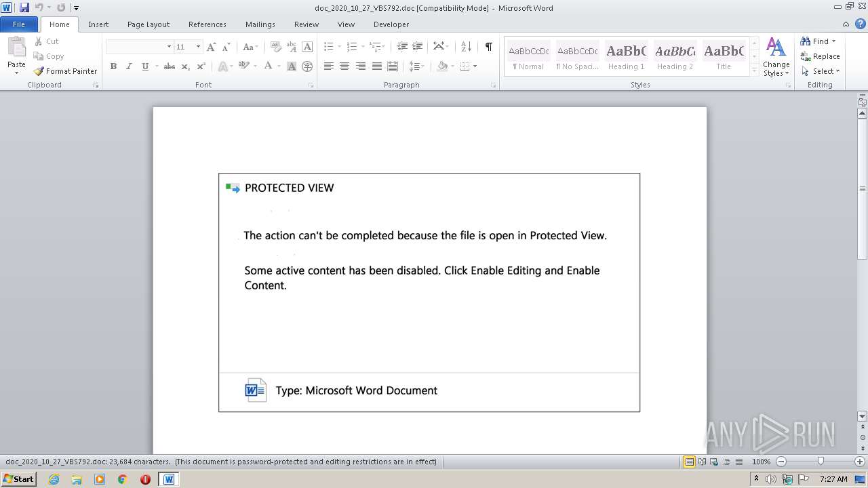The image size is (868, 488).
Task: Expand the Styles gallery More arrow
Action: [x=754, y=70]
